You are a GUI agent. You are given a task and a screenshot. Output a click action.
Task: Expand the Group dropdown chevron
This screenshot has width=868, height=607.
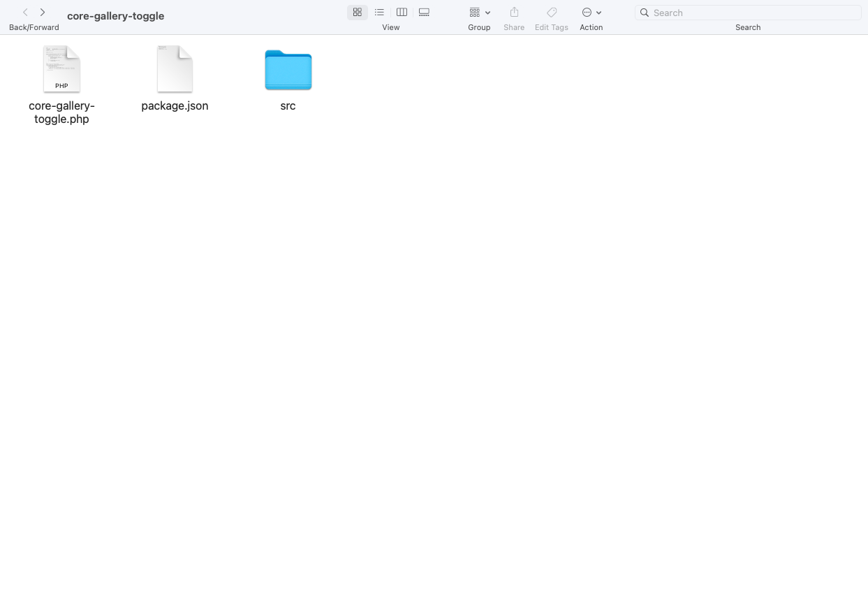487,13
